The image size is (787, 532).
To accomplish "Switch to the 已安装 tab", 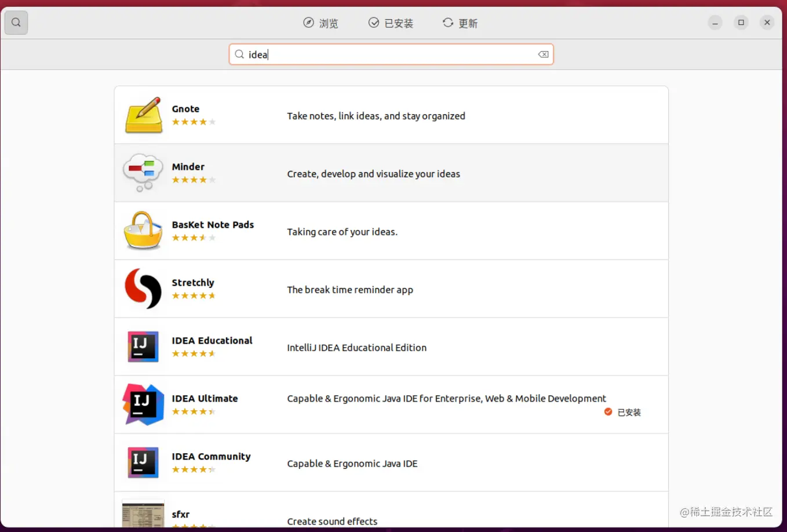I will point(391,23).
